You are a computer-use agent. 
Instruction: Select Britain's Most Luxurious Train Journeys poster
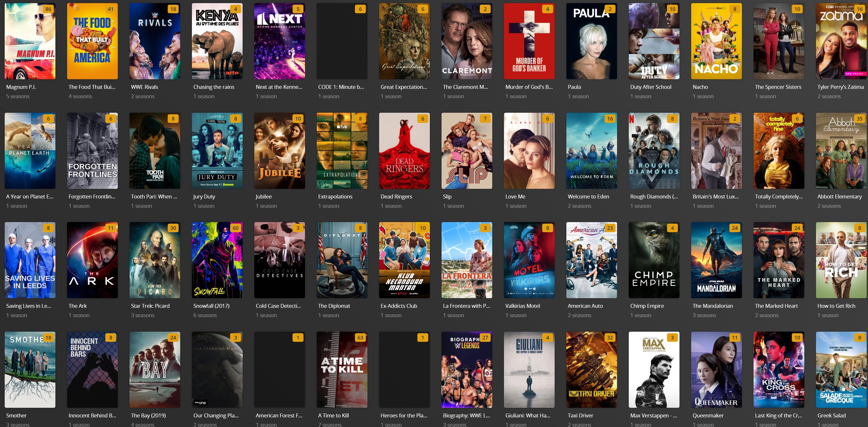716,151
